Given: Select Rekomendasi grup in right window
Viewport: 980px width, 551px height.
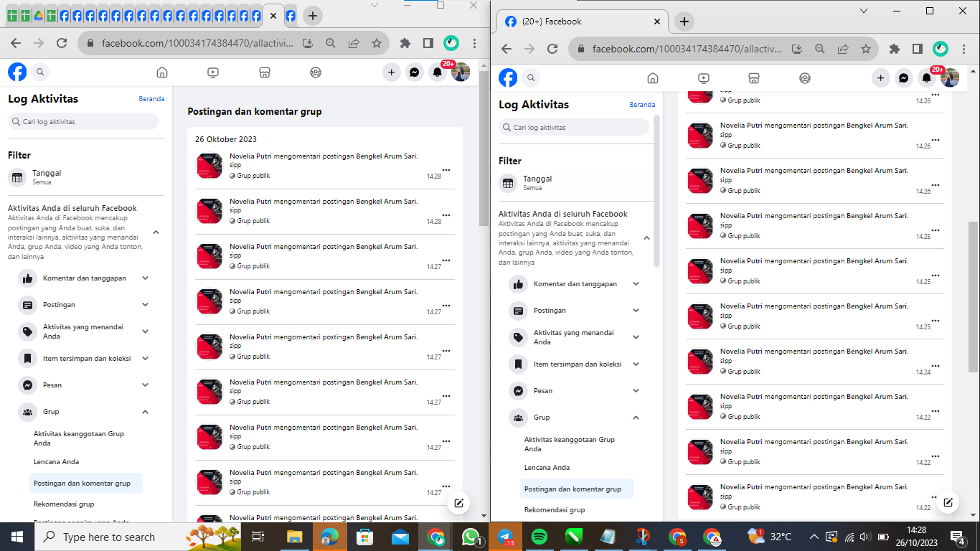Looking at the screenshot, I should [x=577, y=510].
